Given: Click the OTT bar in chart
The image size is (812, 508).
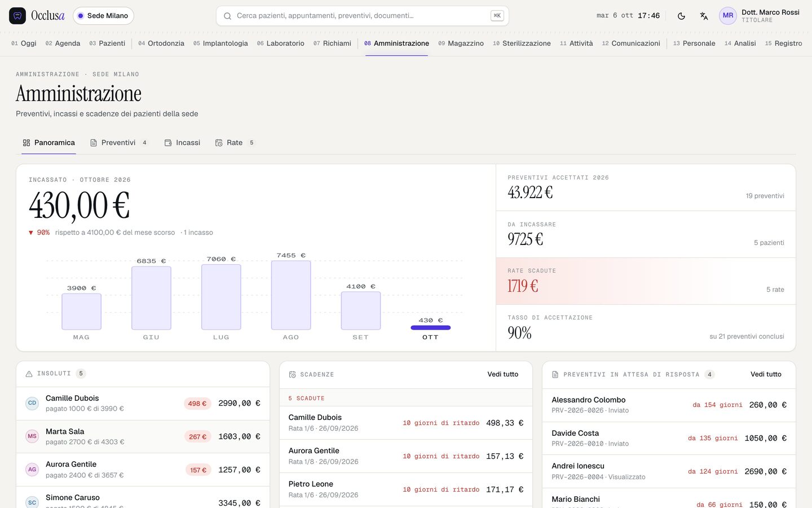Looking at the screenshot, I should click(x=431, y=327).
